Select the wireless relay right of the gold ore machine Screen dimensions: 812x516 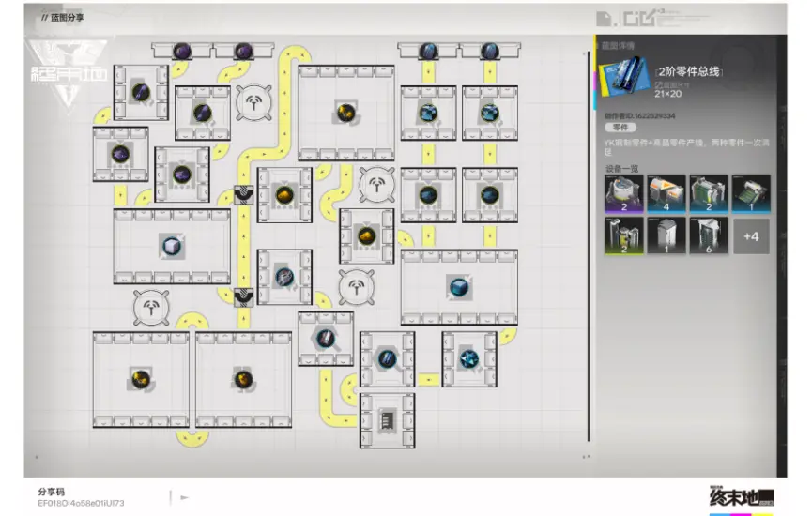(x=377, y=184)
